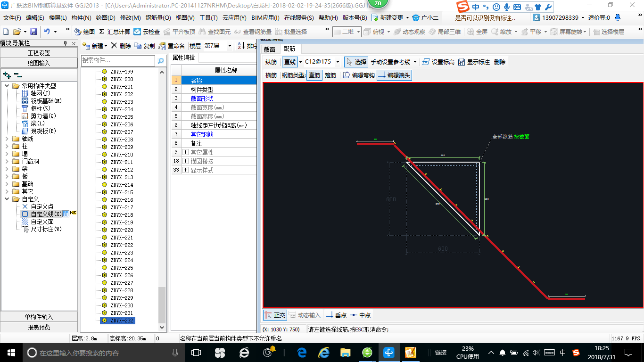Image resolution: width=644 pixels, height=362 pixels.
Task: Start 云检查 cloud check
Action: click(147, 32)
